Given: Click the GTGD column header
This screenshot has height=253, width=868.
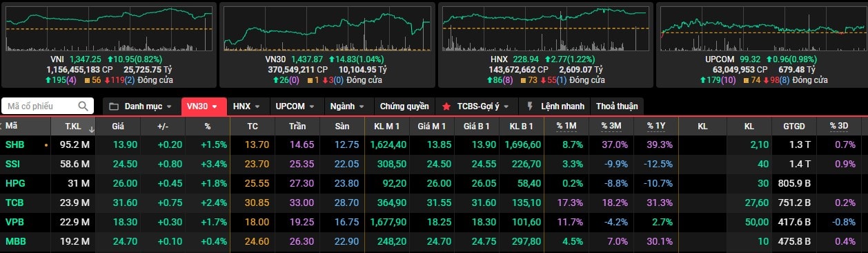Looking at the screenshot, I should (793, 126).
